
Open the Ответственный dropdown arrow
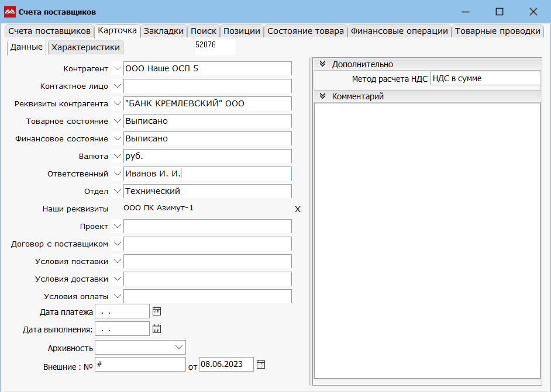pos(116,174)
